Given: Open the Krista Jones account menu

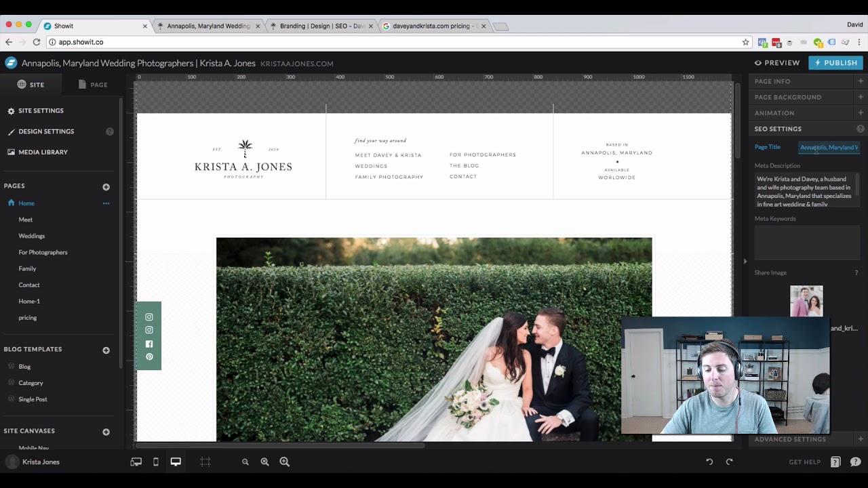Looking at the screenshot, I should [32, 462].
